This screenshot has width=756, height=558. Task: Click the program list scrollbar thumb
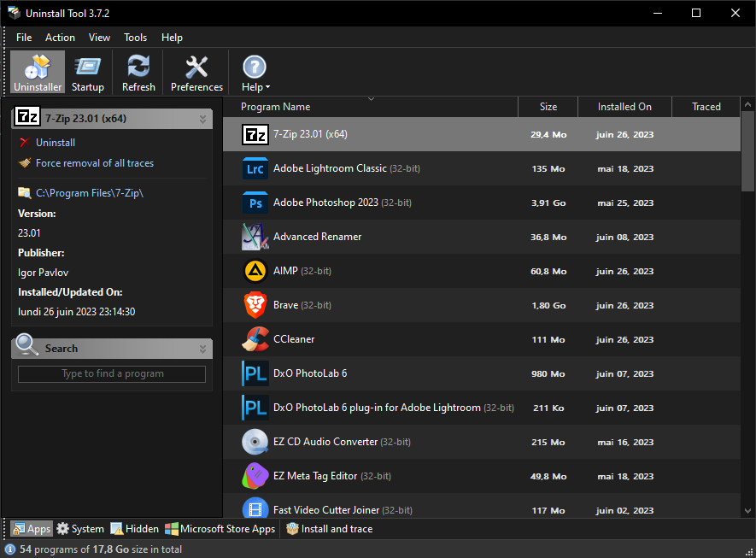[x=747, y=151]
